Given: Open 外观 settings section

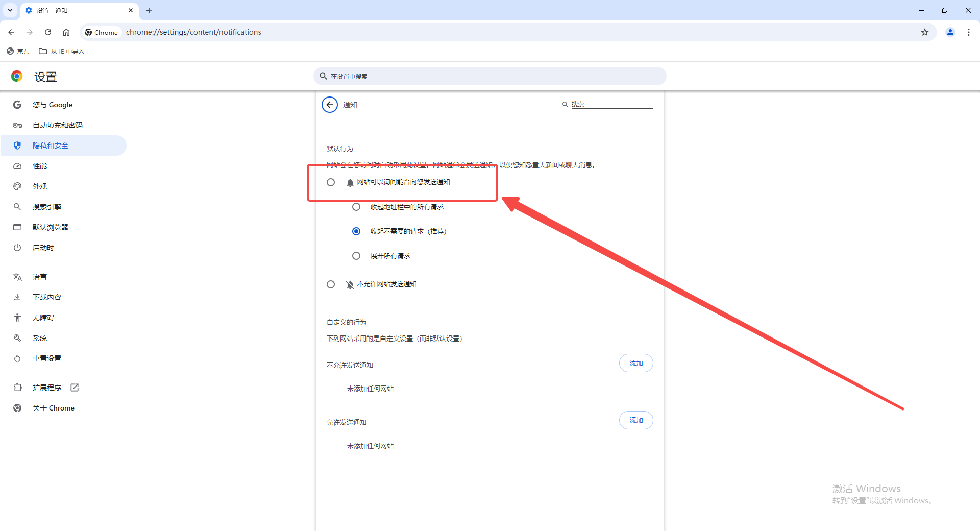Looking at the screenshot, I should [x=64, y=186].
